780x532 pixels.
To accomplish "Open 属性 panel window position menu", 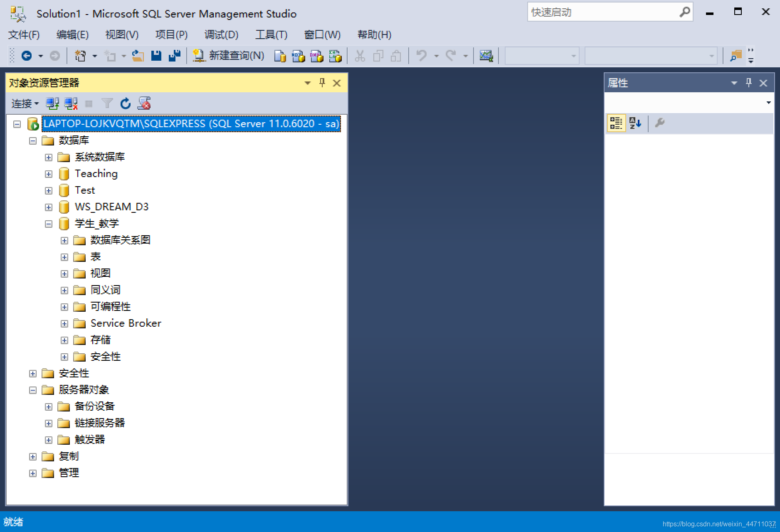I will [x=734, y=83].
